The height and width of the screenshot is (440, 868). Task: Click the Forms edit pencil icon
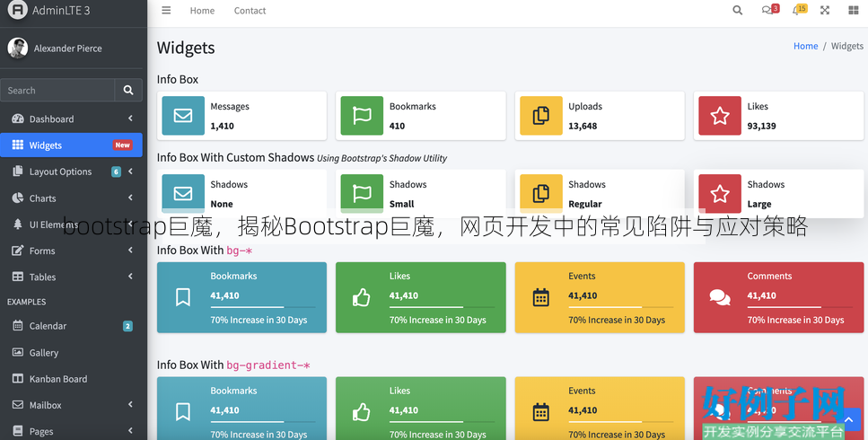(x=18, y=251)
